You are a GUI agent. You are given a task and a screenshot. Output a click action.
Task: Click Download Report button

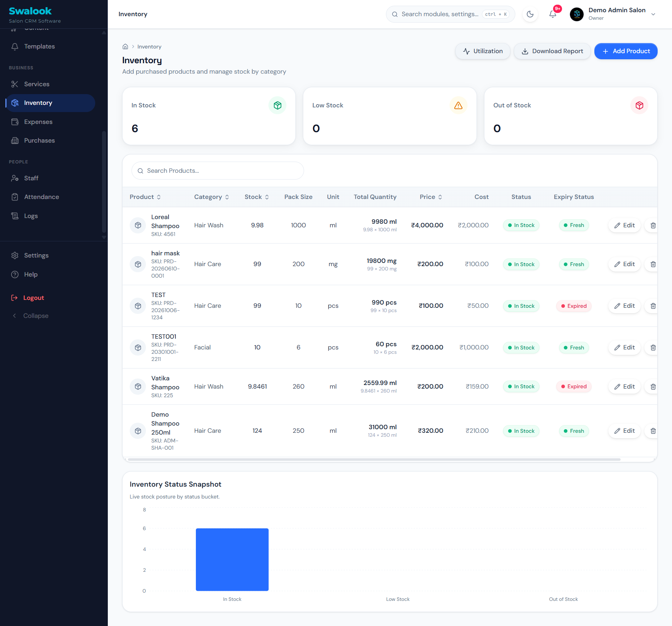(x=552, y=51)
